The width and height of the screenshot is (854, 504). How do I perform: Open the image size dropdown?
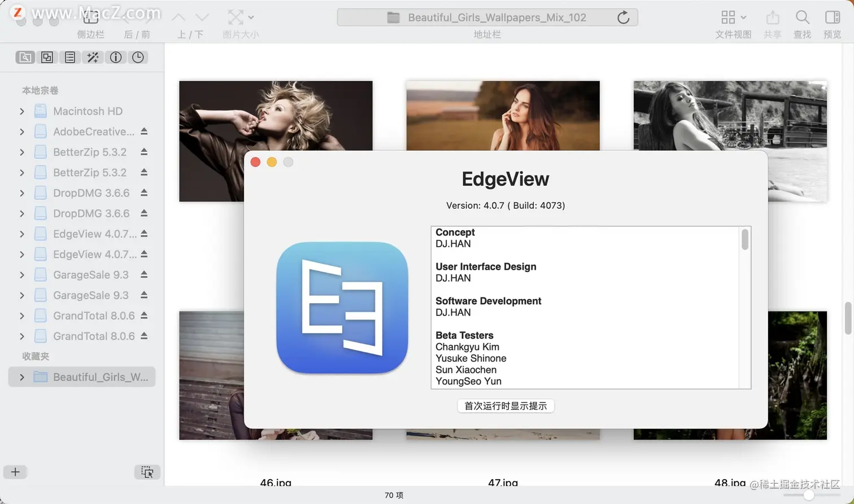[241, 17]
